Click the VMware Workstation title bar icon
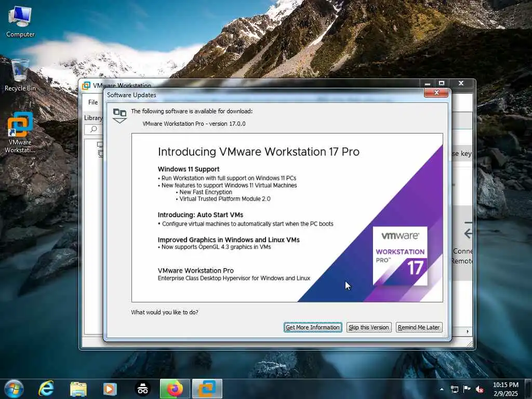 click(x=86, y=86)
